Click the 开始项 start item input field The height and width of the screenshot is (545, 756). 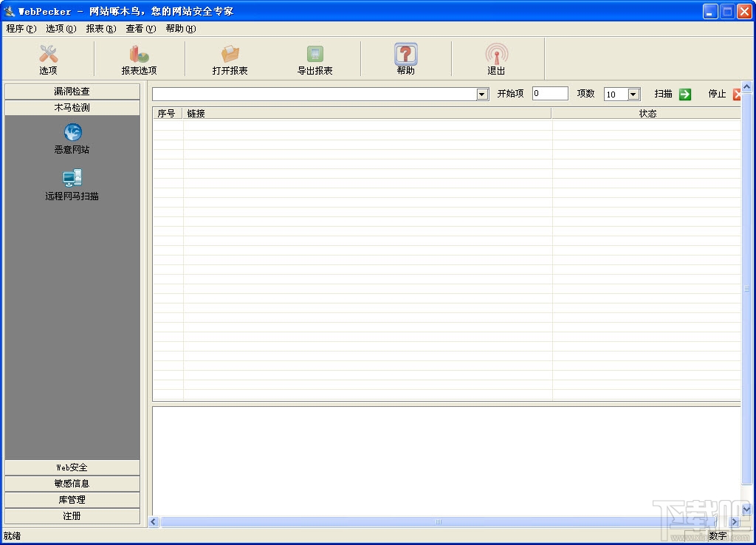click(550, 94)
